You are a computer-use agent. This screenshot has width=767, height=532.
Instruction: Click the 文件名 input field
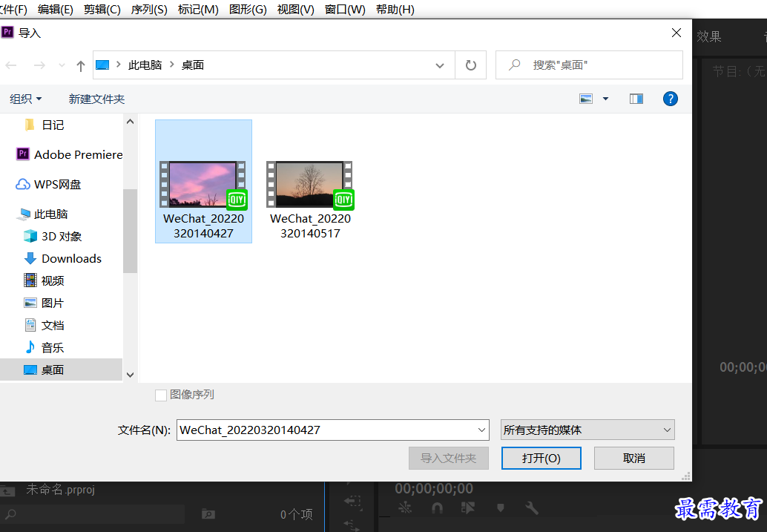point(332,430)
